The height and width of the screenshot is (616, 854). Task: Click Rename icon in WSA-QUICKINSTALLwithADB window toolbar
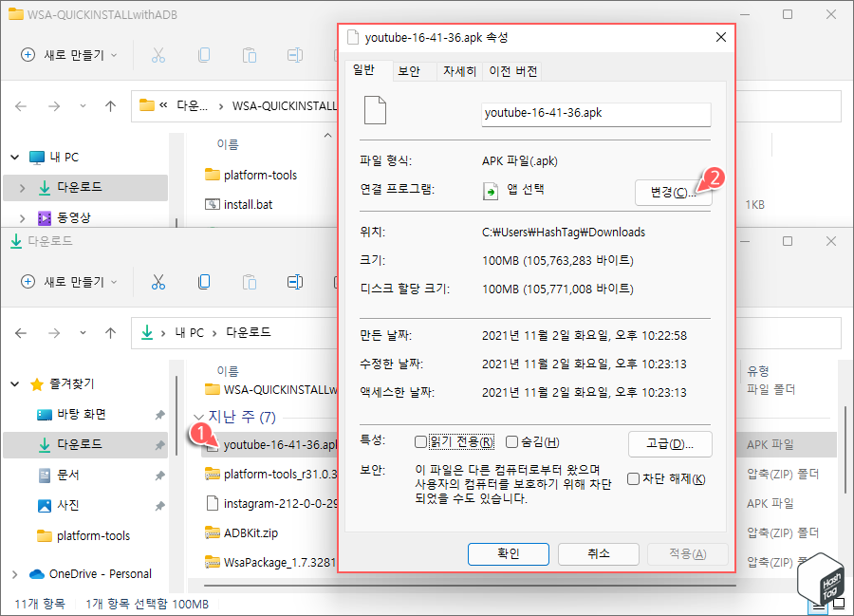pos(295,55)
